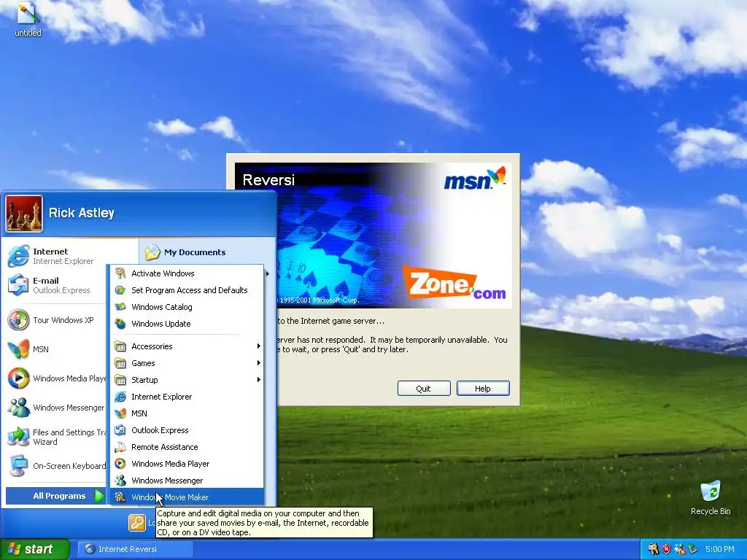Screen dimensions: 747x560
Task: Click Quit in the Reversi dialog
Action: point(424,388)
